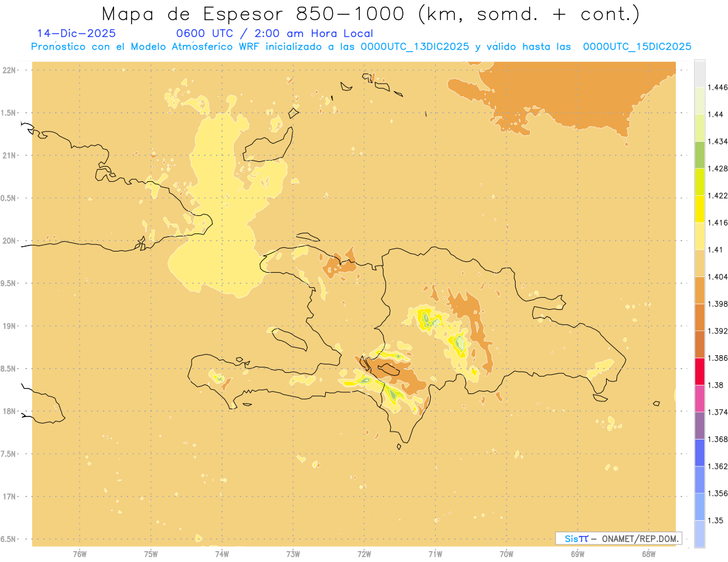Click the '70W' longitude label
The width and height of the screenshot is (728, 562).
pyautogui.click(x=507, y=554)
